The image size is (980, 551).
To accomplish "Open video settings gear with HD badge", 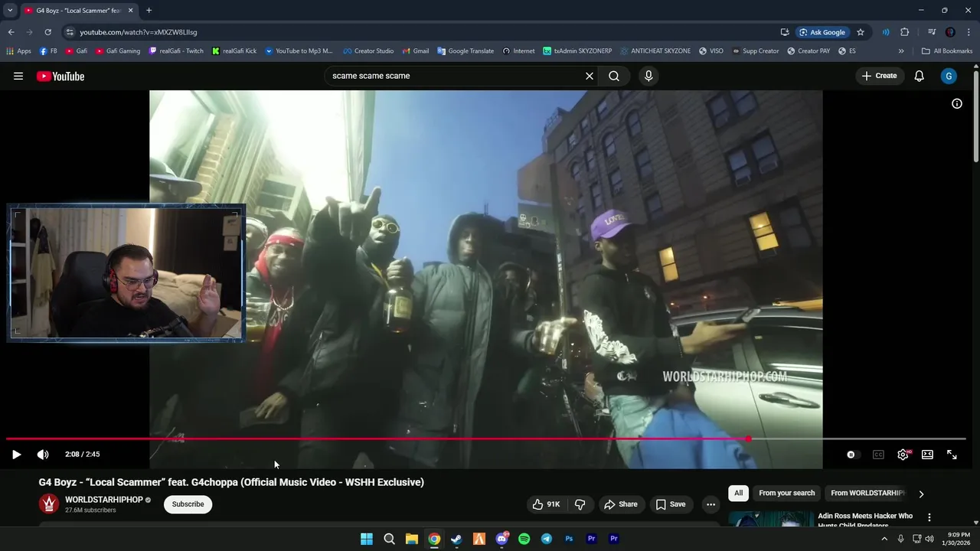I will (x=903, y=455).
